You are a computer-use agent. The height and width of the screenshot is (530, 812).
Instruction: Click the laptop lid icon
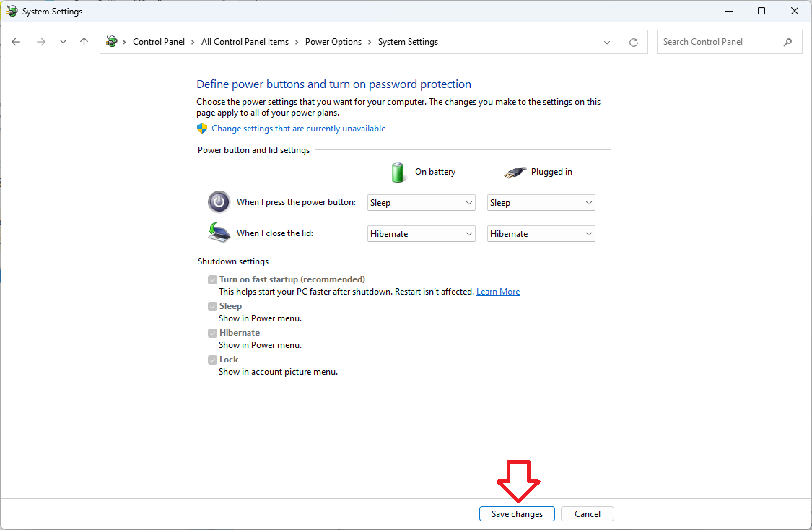click(x=219, y=233)
